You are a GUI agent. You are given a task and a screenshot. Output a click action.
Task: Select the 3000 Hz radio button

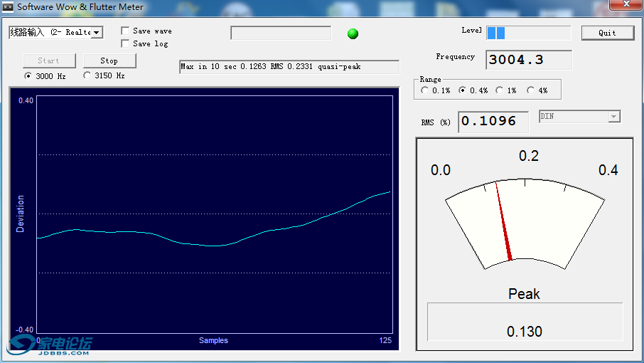28,76
